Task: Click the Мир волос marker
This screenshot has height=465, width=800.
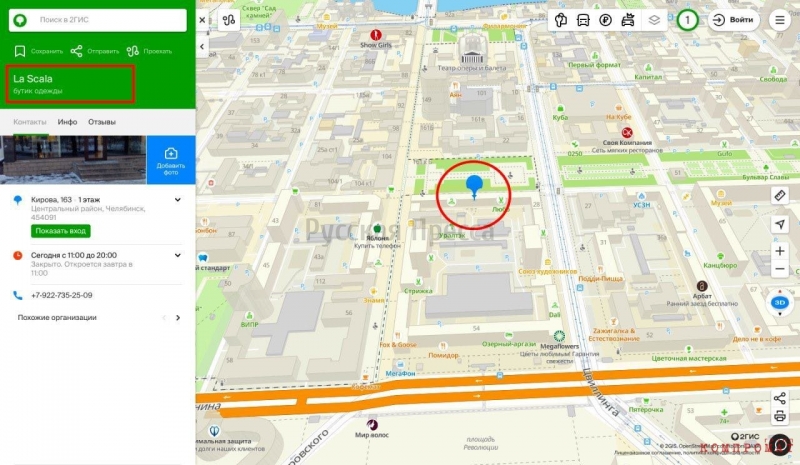Action: pyautogui.click(x=372, y=425)
